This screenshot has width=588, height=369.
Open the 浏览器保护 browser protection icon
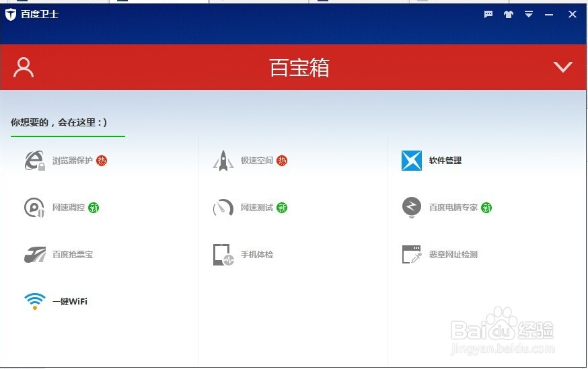tap(35, 161)
